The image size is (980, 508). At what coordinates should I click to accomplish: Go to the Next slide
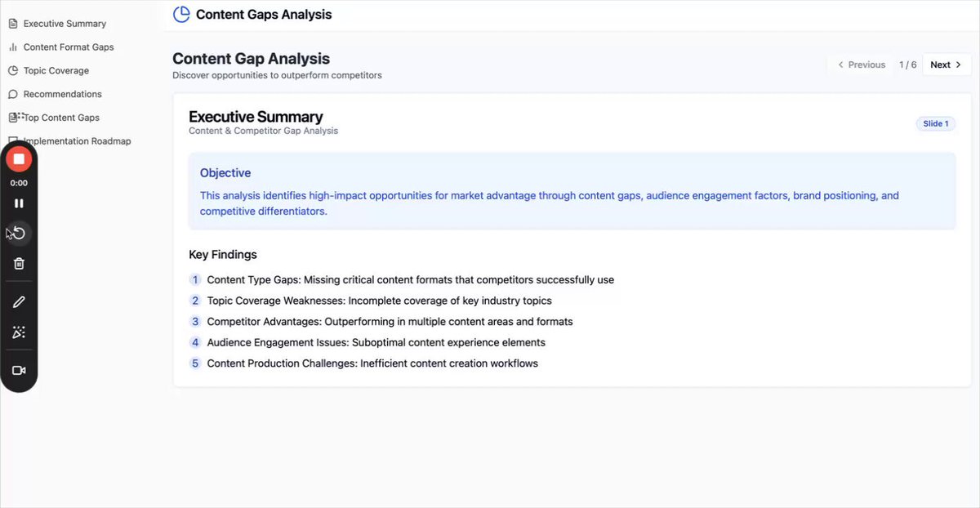(947, 65)
